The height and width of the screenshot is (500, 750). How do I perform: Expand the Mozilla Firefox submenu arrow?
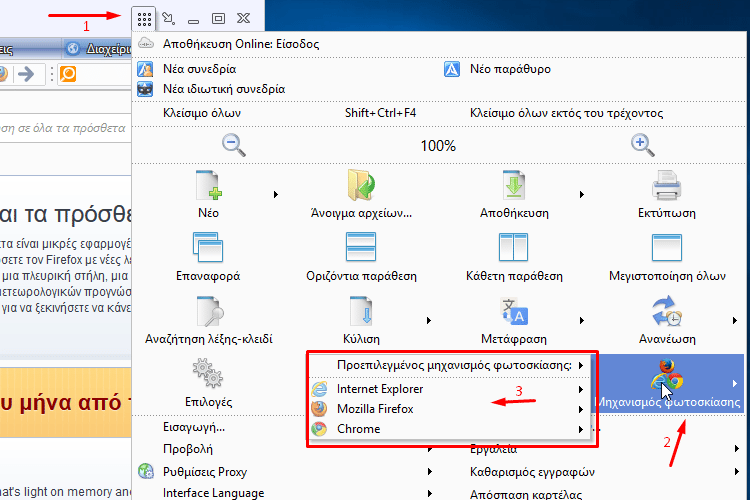[581, 409]
